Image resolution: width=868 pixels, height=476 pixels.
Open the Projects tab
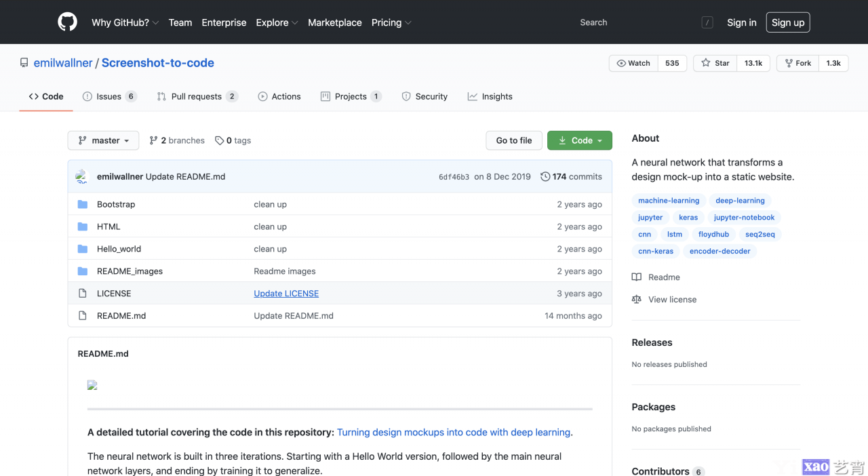351,96
